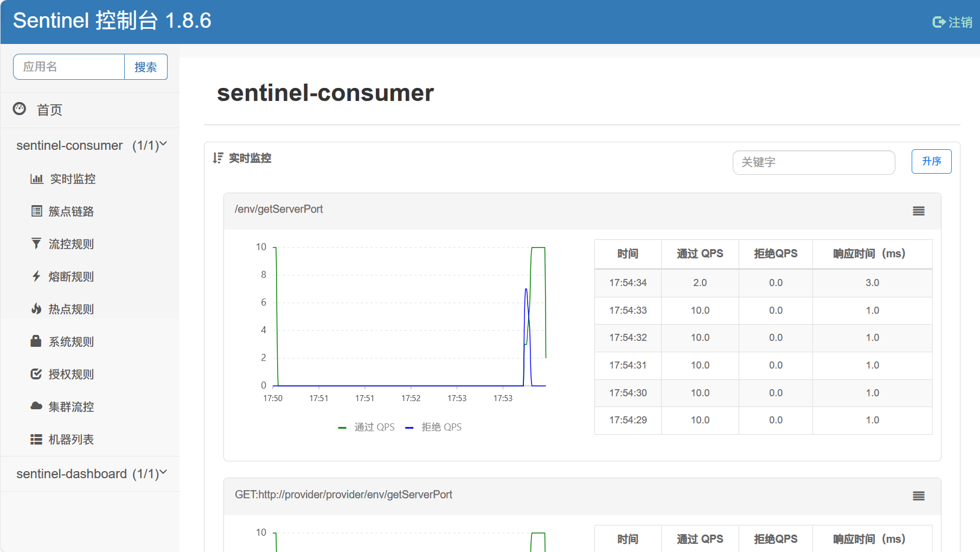Click the funnel icon for 流控规则

(36, 244)
